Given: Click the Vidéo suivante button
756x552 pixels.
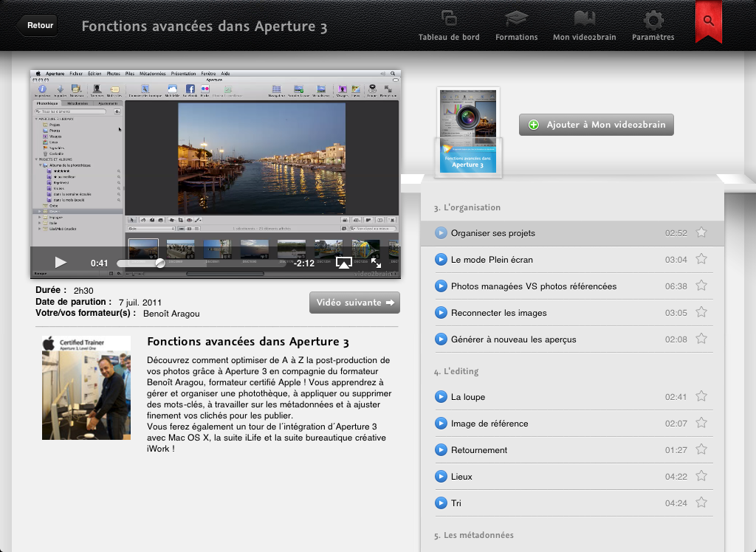Looking at the screenshot, I should pyautogui.click(x=354, y=303).
